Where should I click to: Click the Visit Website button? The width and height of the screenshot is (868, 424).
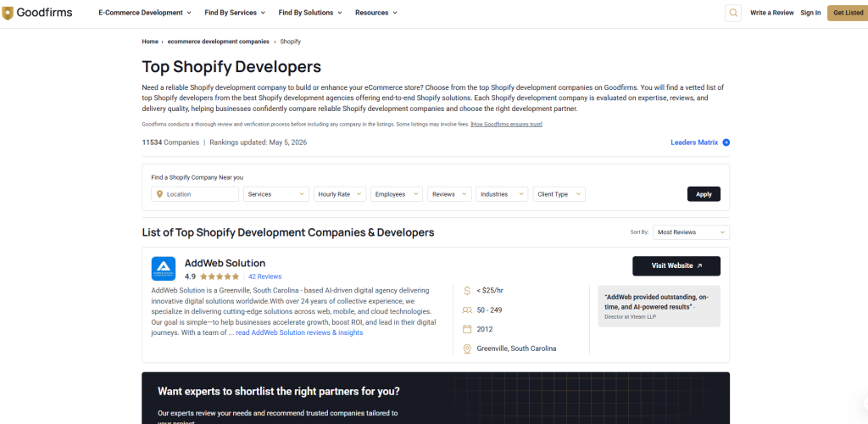point(676,265)
